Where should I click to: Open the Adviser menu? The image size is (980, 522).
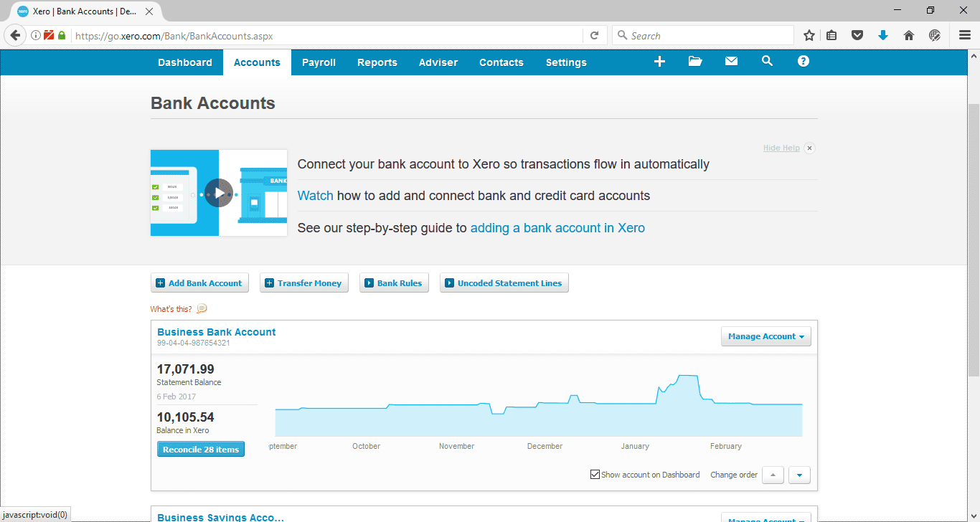[x=438, y=62]
